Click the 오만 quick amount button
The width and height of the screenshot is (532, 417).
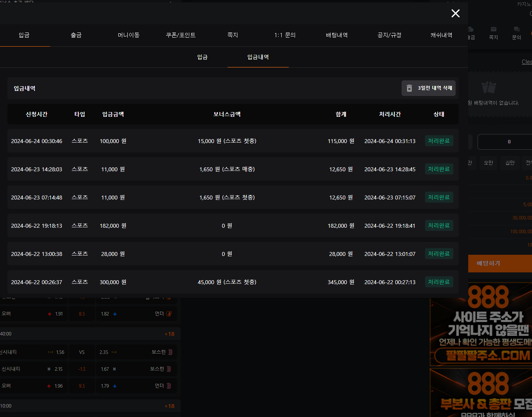pos(488,163)
